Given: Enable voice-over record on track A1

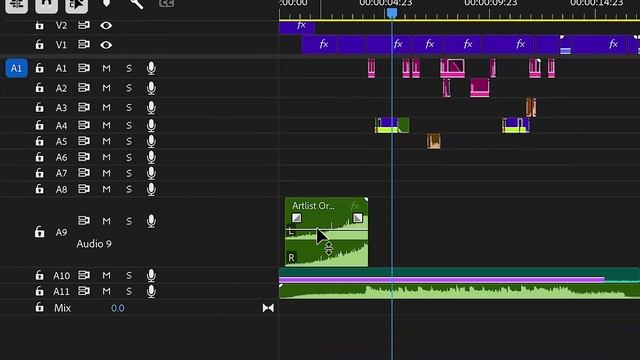Looking at the screenshot, I should (151, 68).
